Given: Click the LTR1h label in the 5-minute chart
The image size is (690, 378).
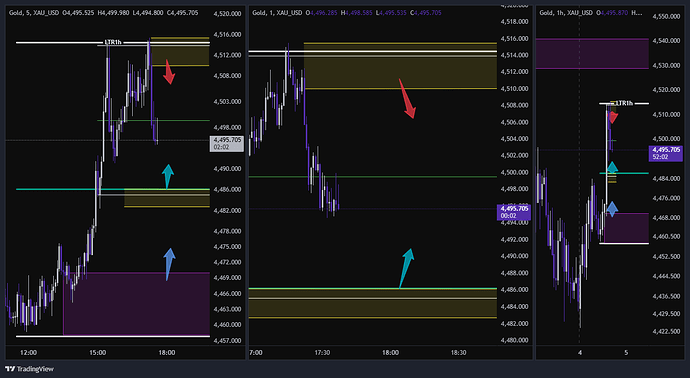Looking at the screenshot, I should (113, 42).
